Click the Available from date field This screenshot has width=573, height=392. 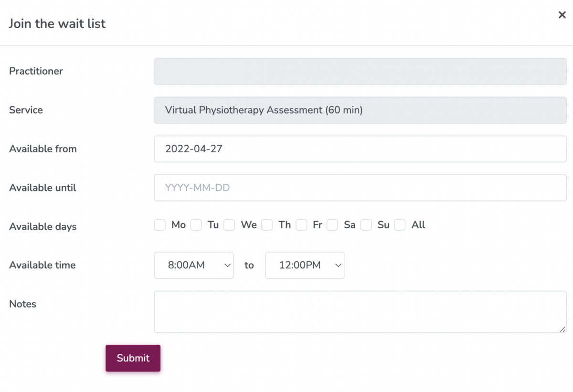point(360,149)
